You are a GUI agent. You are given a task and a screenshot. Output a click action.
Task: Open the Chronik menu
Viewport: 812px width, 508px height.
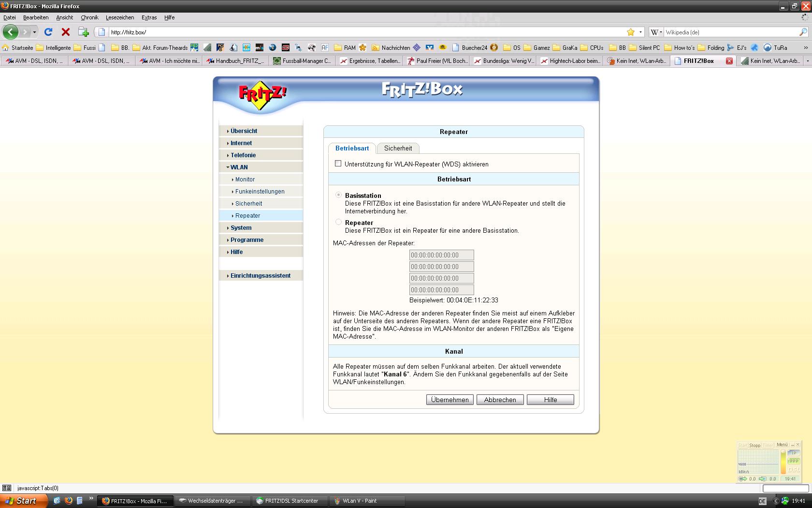89,17
